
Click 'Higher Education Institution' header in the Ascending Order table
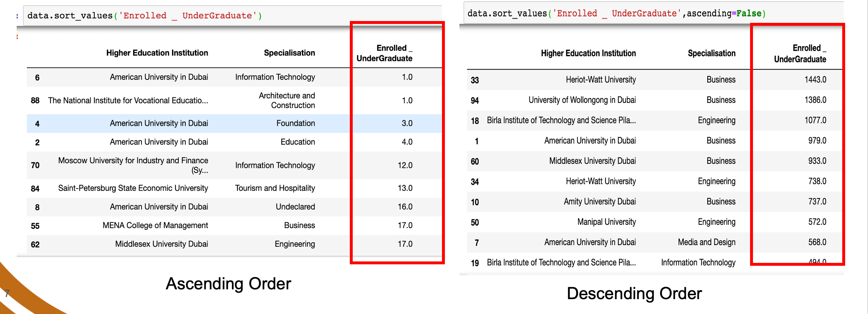point(157,53)
